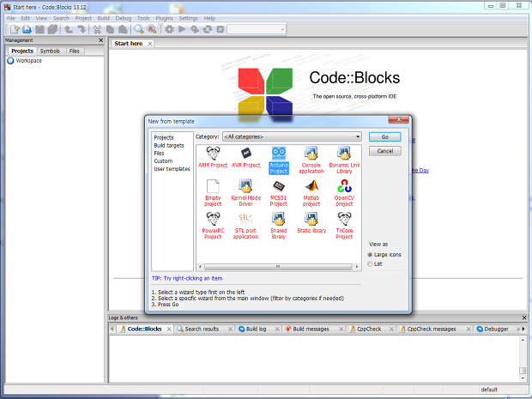Choose the PowerPC Project template
The image size is (532, 399).
pyautogui.click(x=213, y=226)
